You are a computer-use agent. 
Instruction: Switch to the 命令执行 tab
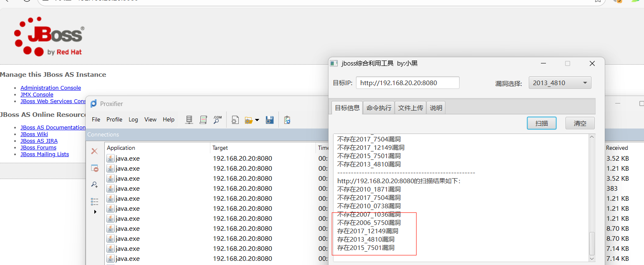[x=379, y=108]
